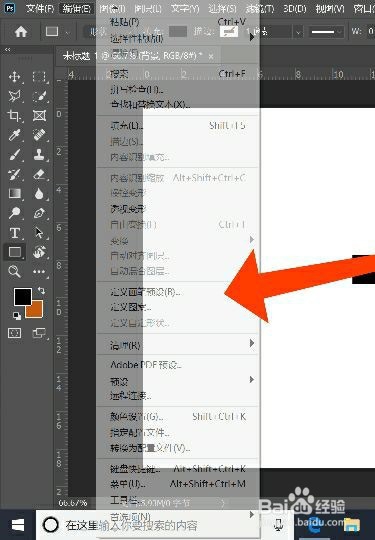This screenshot has width=375, height=540.
Task: Reset default foreground and background colors
Action: pos(17,315)
